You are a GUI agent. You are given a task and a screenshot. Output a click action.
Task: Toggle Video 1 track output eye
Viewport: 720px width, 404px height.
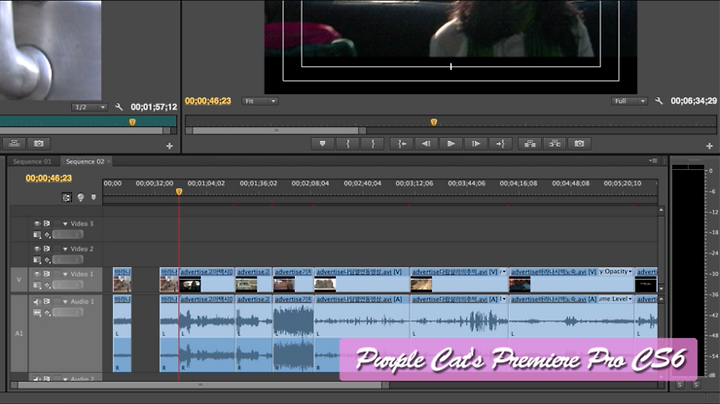pos(37,274)
